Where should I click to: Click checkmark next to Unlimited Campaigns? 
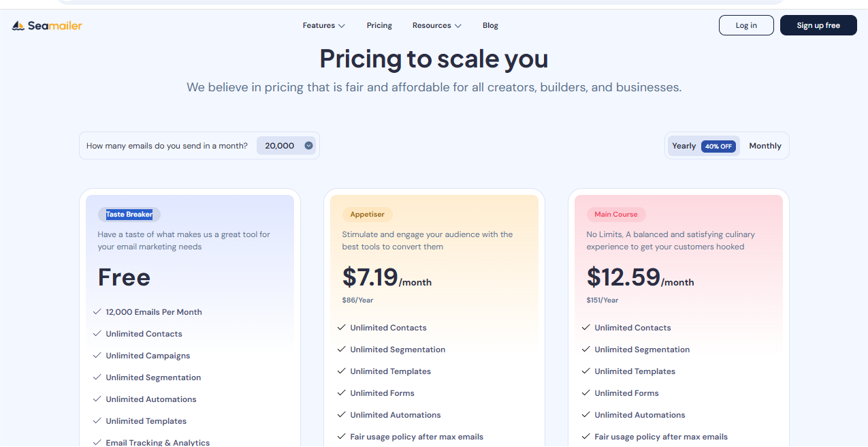pos(97,356)
